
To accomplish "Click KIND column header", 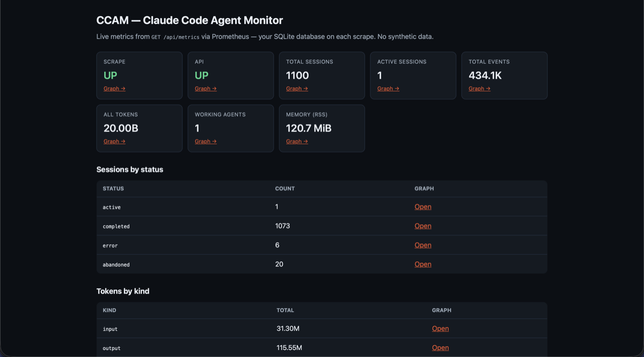I will point(109,310).
